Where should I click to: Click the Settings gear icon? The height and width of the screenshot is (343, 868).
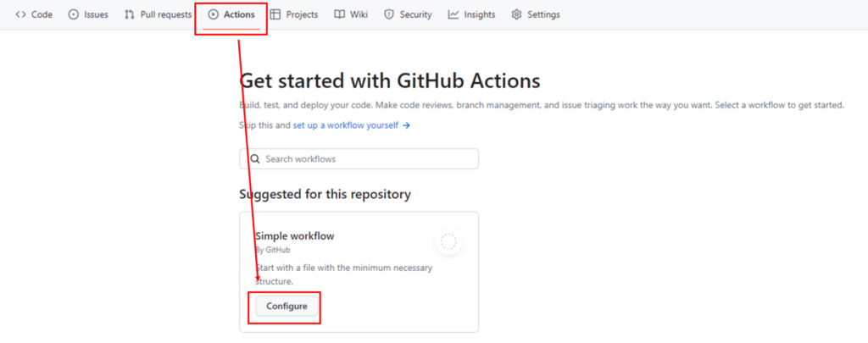point(516,14)
